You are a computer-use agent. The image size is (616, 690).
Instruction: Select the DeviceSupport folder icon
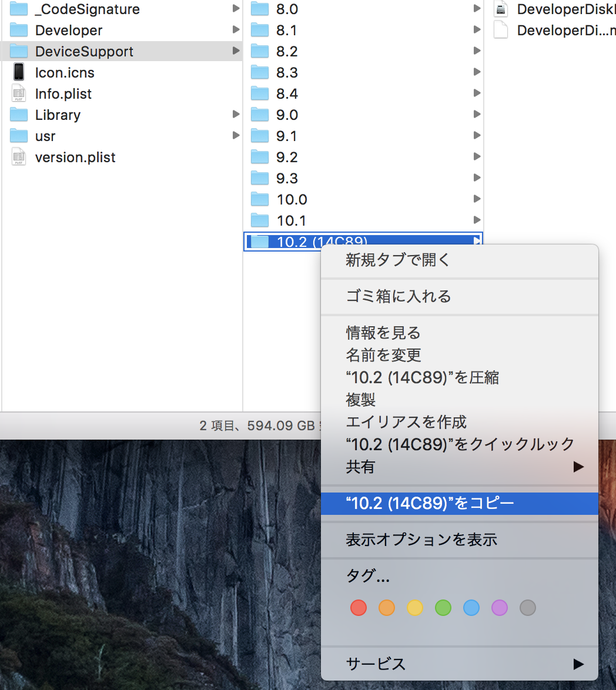[19, 52]
